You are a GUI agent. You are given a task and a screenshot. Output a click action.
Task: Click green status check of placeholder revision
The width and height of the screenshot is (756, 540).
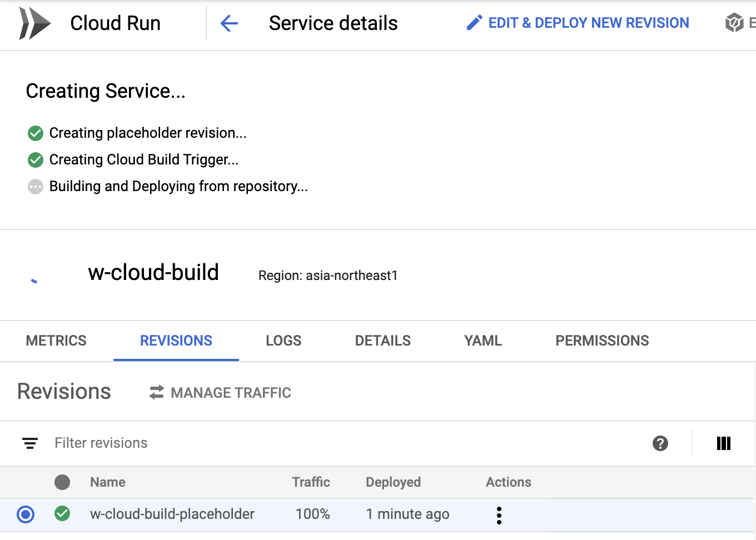pyautogui.click(x=62, y=514)
